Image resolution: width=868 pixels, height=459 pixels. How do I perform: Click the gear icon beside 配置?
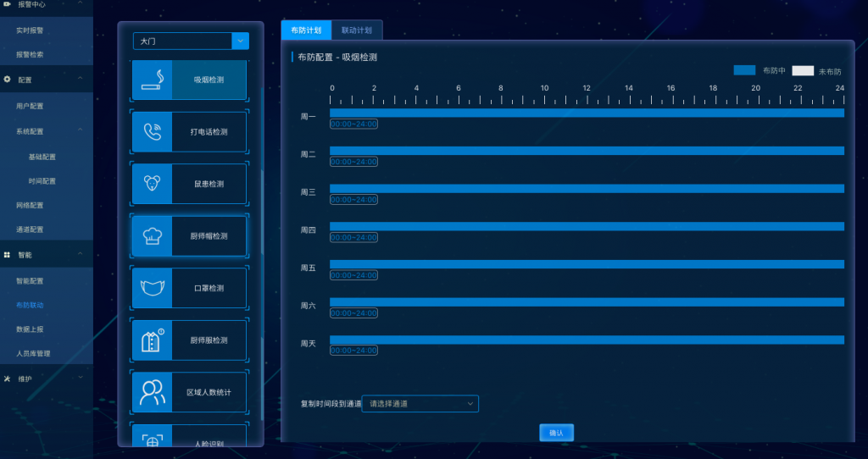(x=8, y=80)
